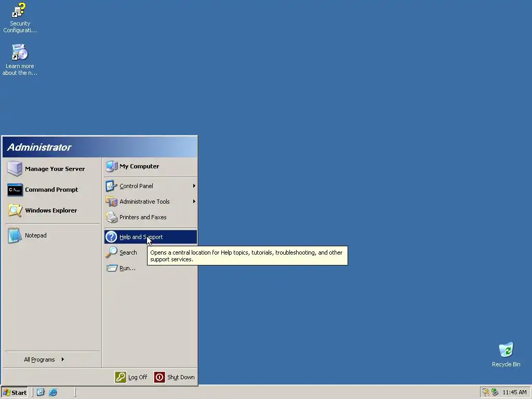Open My Computer from Start menu
532x399 pixels.
(x=151, y=166)
